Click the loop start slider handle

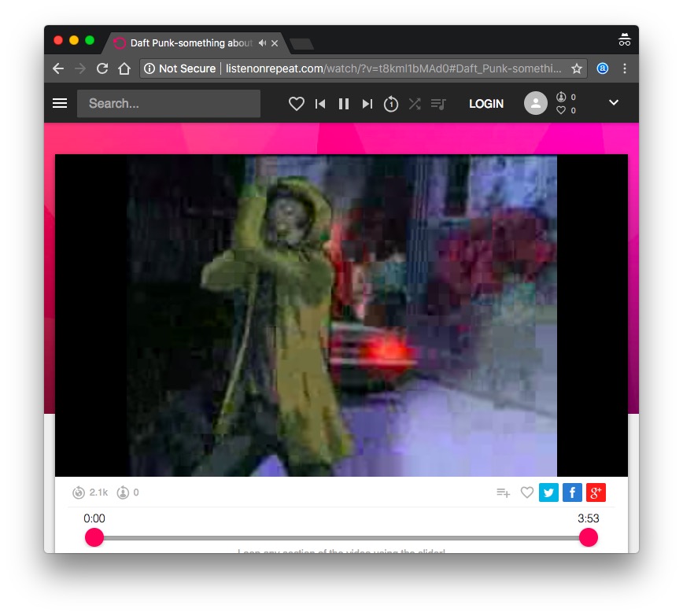94,537
